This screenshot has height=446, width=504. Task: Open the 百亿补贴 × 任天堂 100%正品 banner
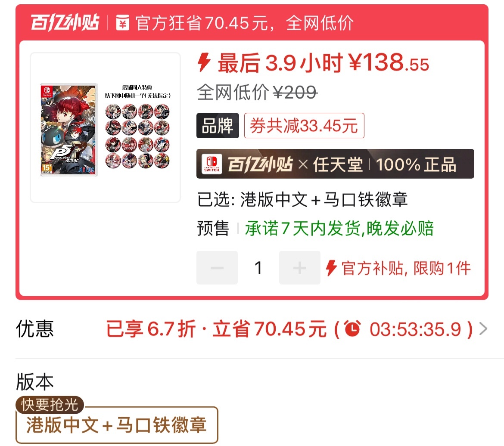(x=335, y=164)
